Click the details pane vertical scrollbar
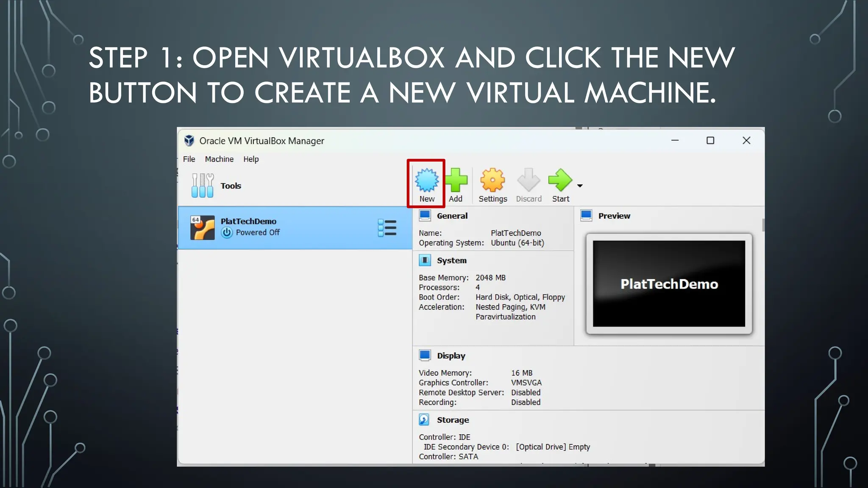This screenshot has height=488, width=868. pos(763,225)
